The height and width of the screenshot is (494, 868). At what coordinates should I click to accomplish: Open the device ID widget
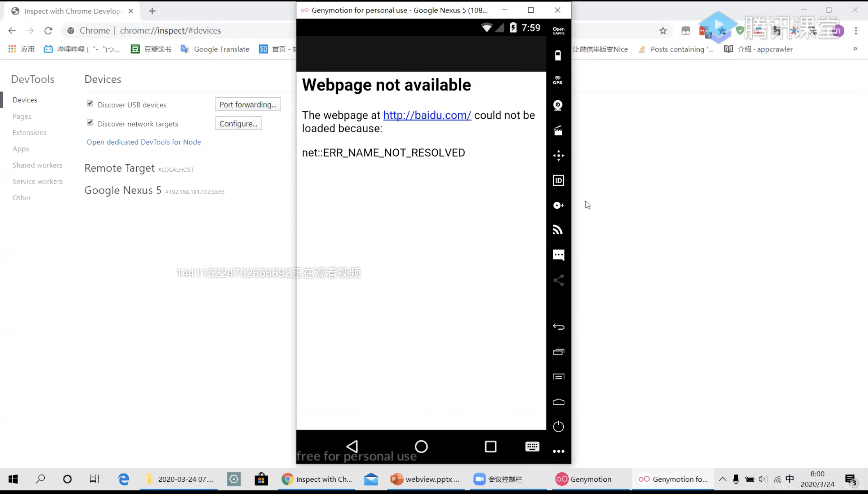coord(558,180)
